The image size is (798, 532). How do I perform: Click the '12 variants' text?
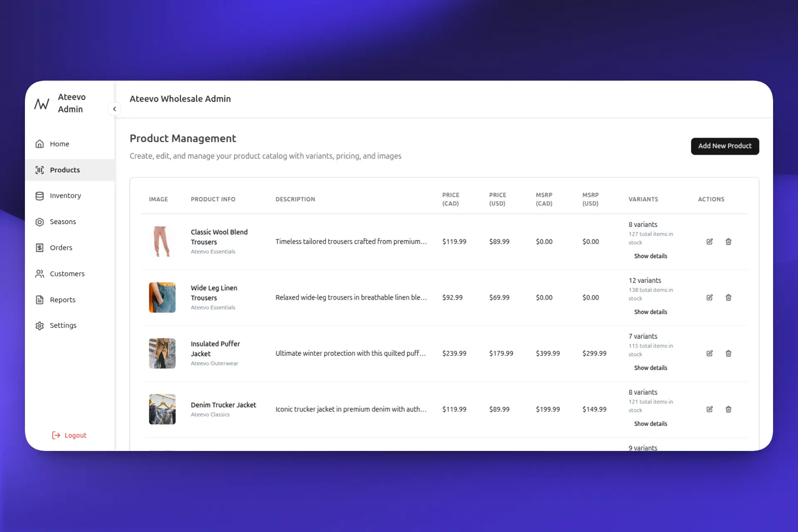click(x=645, y=281)
